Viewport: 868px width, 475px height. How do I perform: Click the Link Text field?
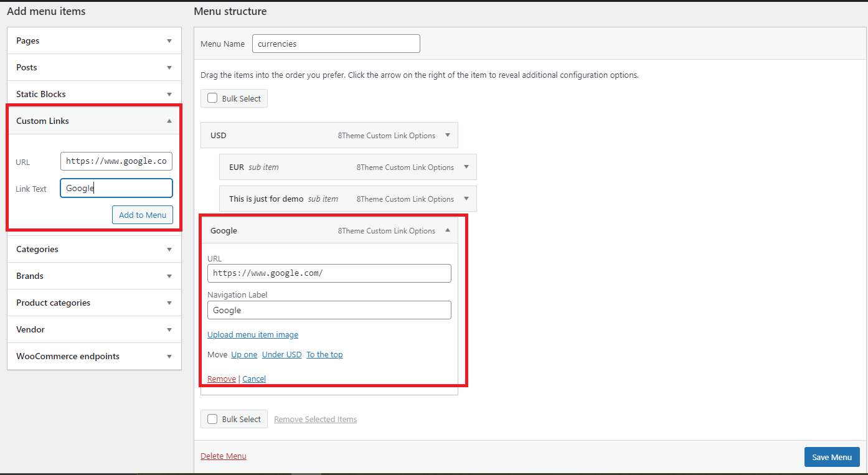116,188
